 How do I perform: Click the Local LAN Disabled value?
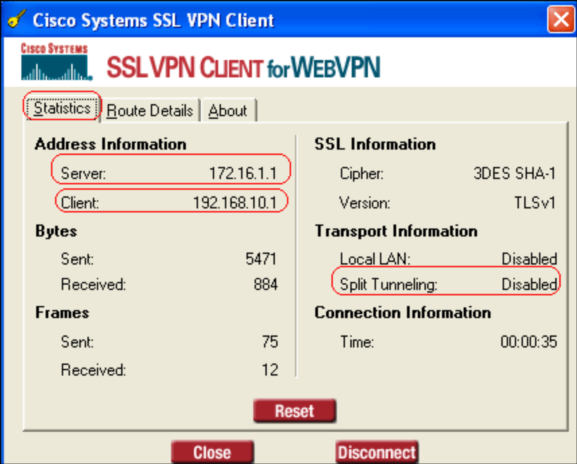pyautogui.click(x=529, y=259)
